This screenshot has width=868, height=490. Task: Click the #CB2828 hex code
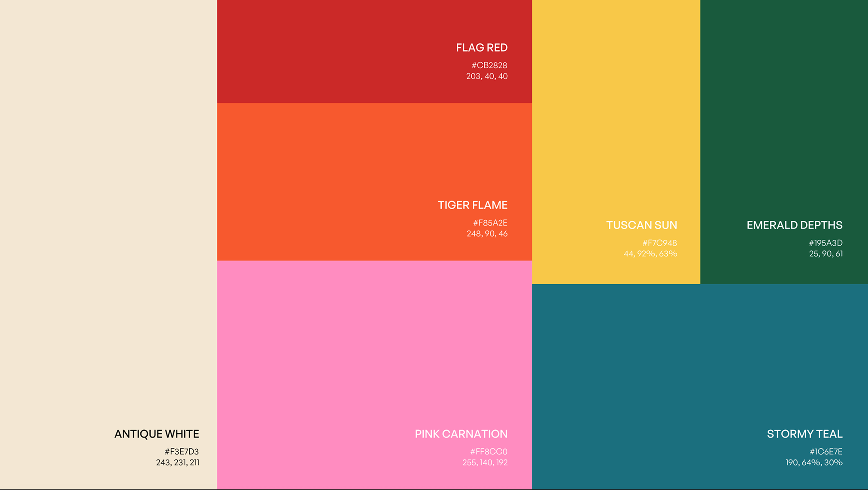pyautogui.click(x=489, y=65)
